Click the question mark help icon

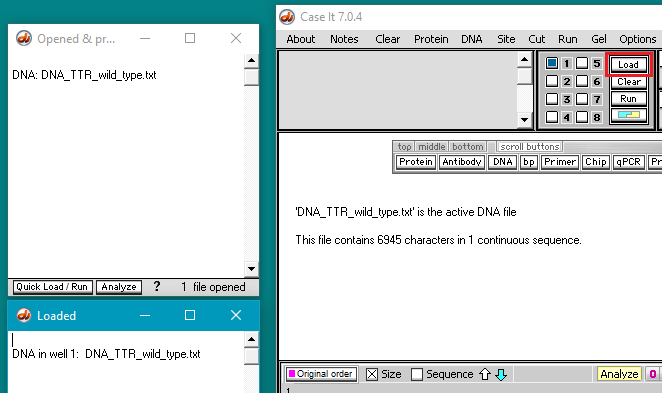pos(157,287)
